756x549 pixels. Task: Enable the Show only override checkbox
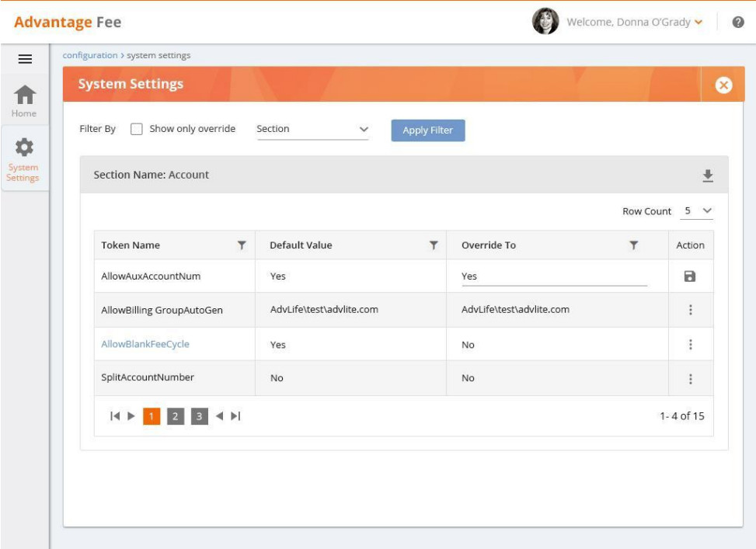(137, 130)
